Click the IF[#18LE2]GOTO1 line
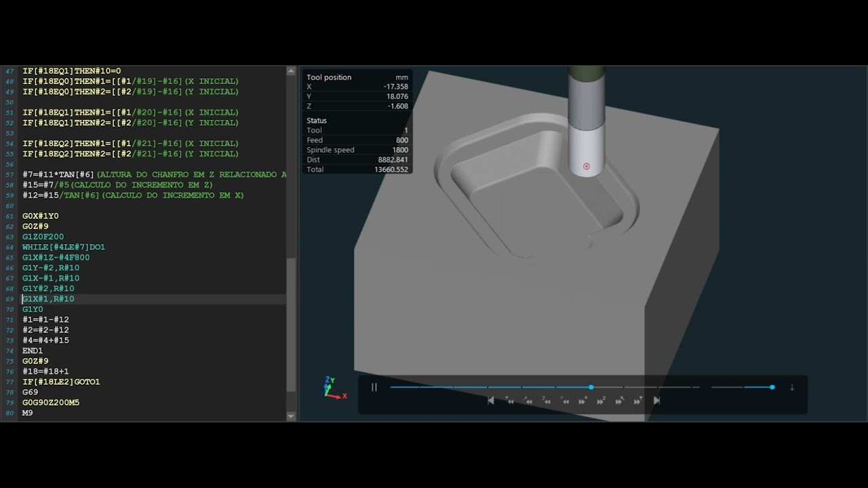 pyautogui.click(x=61, y=382)
